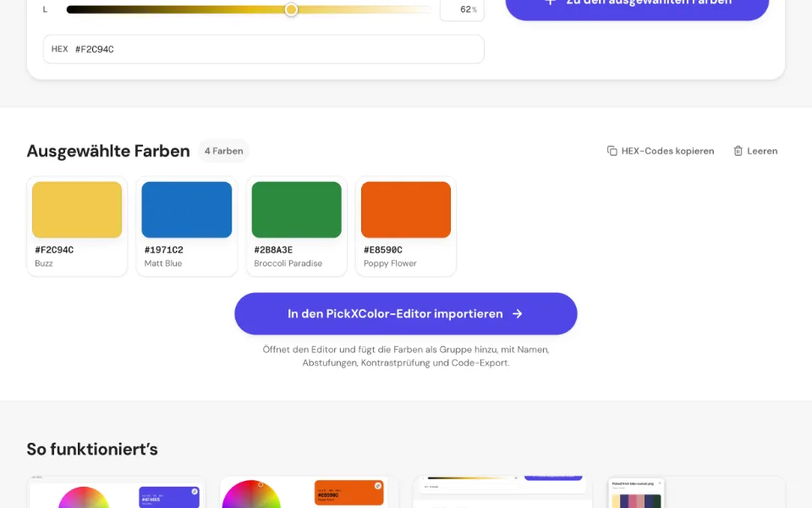The height and width of the screenshot is (508, 812).
Task: Click the #E8590C hex code label
Action: click(383, 250)
